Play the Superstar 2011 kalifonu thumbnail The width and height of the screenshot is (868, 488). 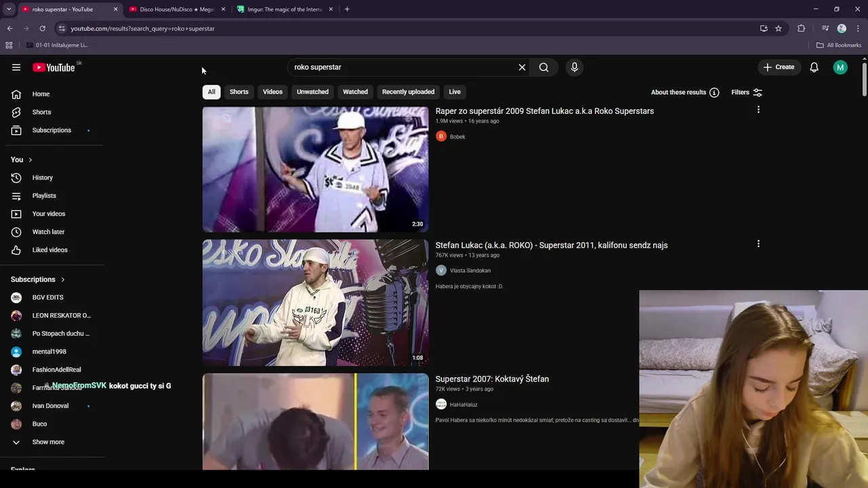tap(315, 303)
